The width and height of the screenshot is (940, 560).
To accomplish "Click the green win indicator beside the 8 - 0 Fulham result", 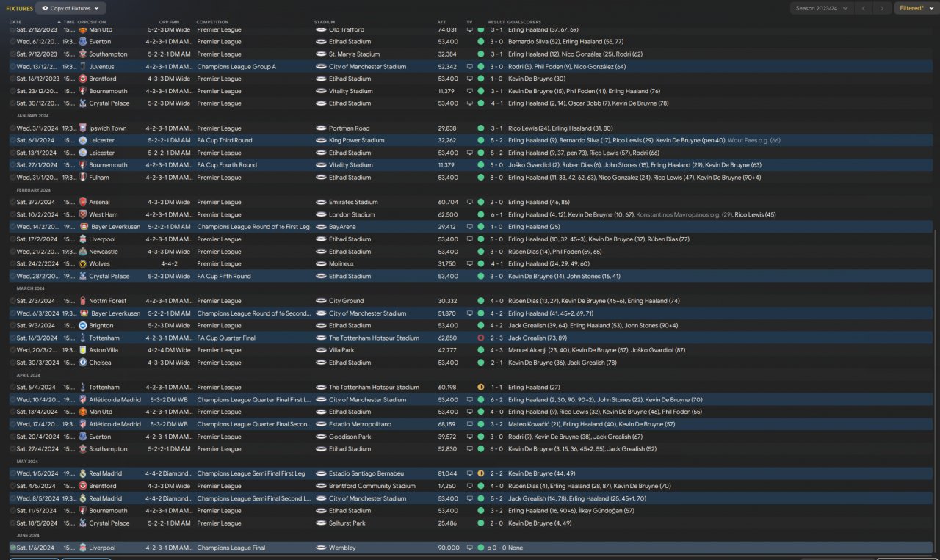I will (x=481, y=178).
